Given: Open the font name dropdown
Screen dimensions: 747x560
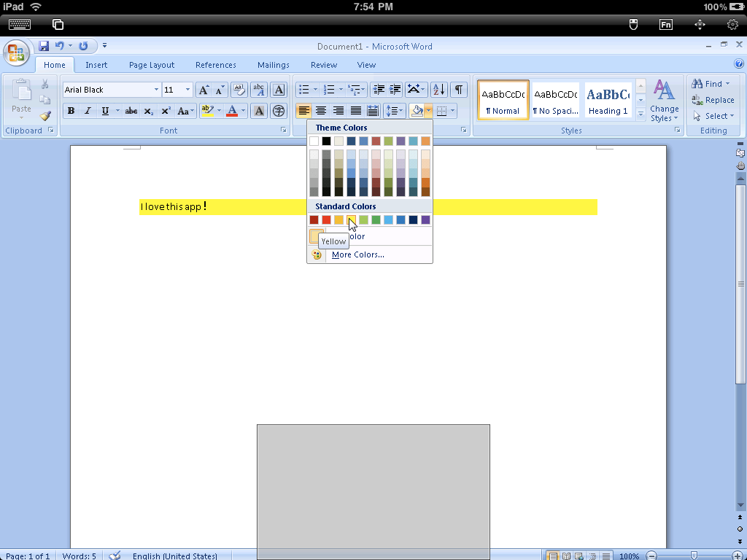Looking at the screenshot, I should click(x=156, y=90).
